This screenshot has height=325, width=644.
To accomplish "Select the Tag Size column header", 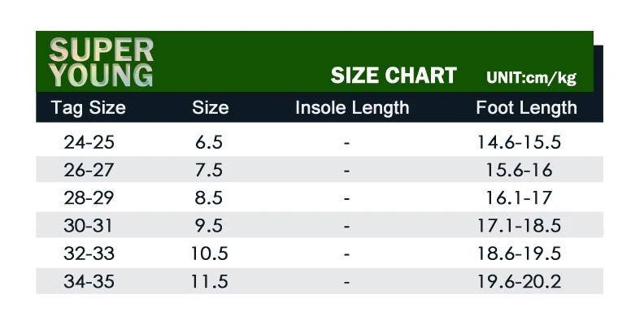I will 89,108.
